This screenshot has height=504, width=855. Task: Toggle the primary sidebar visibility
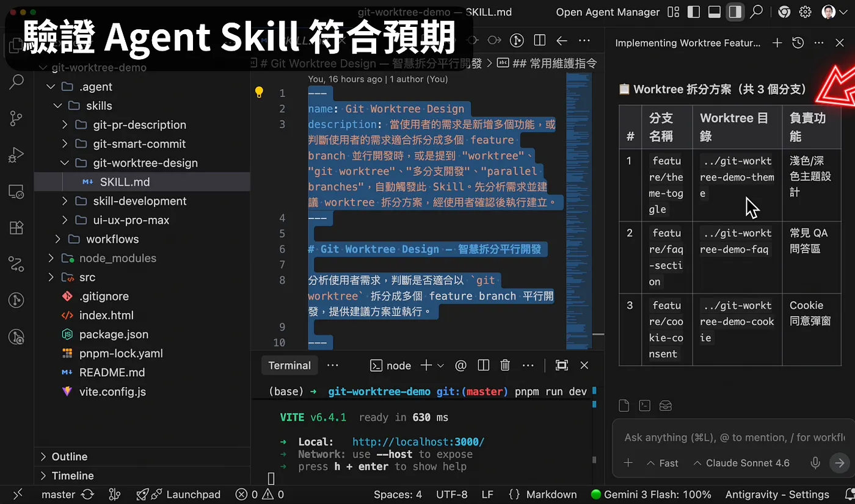[x=693, y=12]
